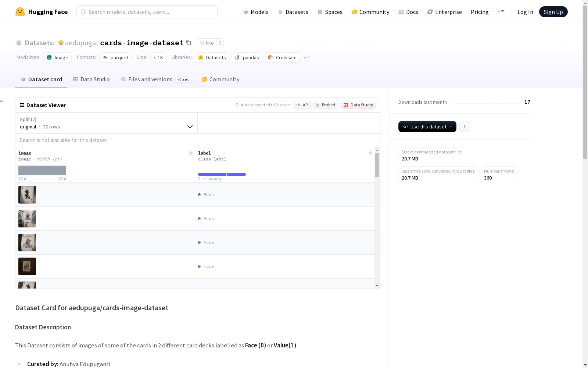Click the Embed button
The height and width of the screenshot is (368, 588).
coord(325,105)
